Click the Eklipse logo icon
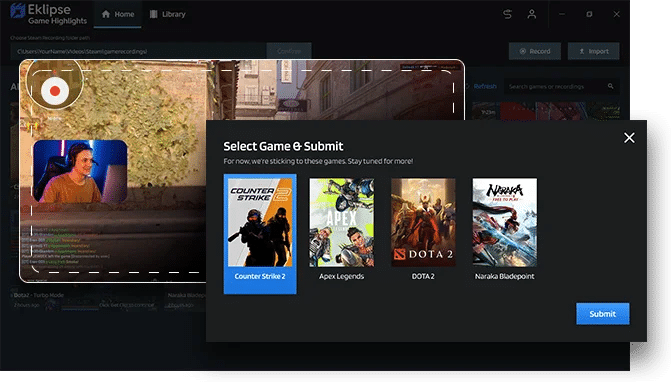671x382 pixels. (18, 11)
